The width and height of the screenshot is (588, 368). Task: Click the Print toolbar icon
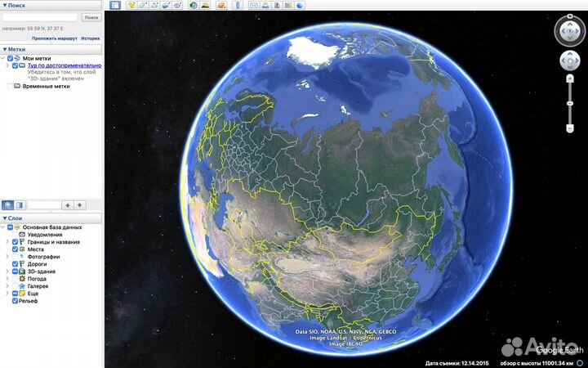click(265, 6)
